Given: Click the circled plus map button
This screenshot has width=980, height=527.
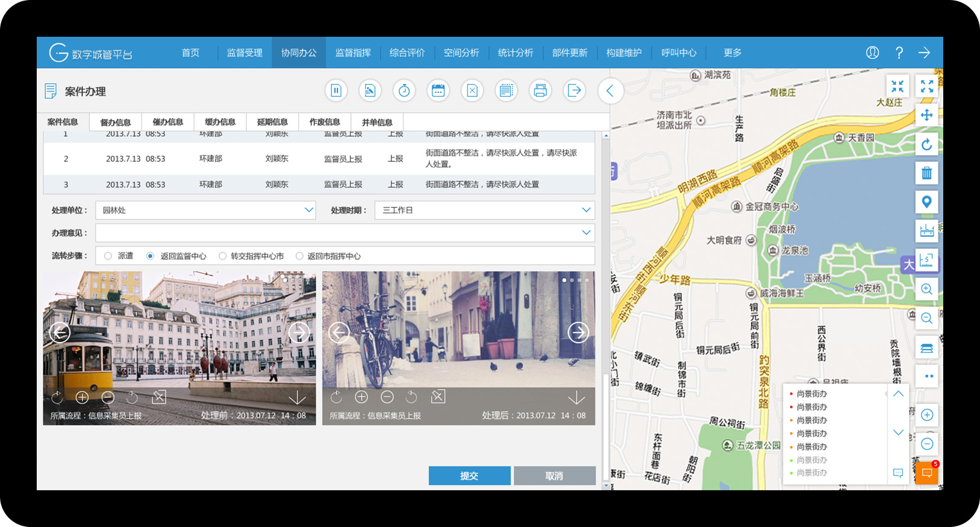Looking at the screenshot, I should tap(927, 415).
